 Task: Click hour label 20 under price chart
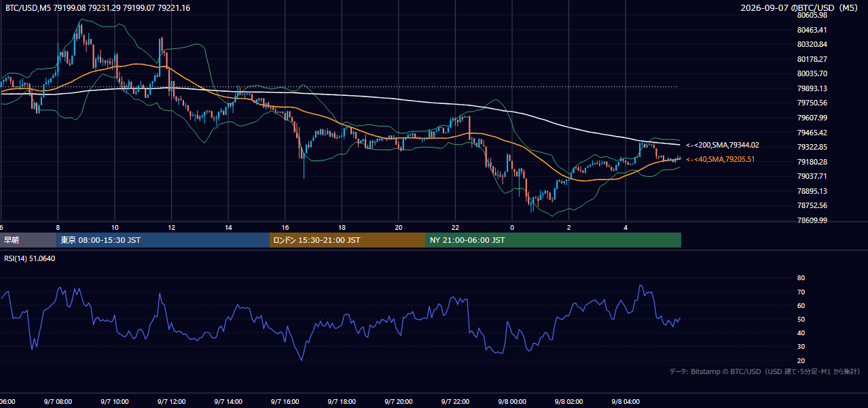(x=399, y=227)
